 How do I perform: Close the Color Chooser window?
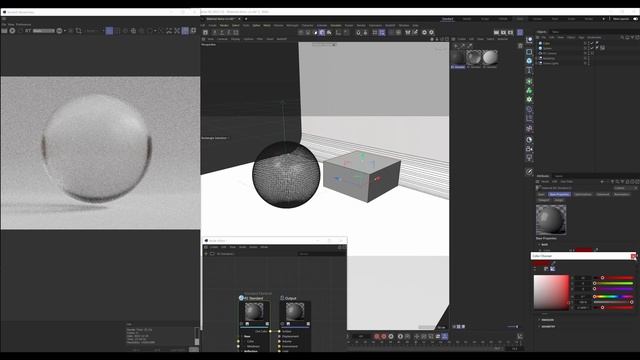[633, 256]
